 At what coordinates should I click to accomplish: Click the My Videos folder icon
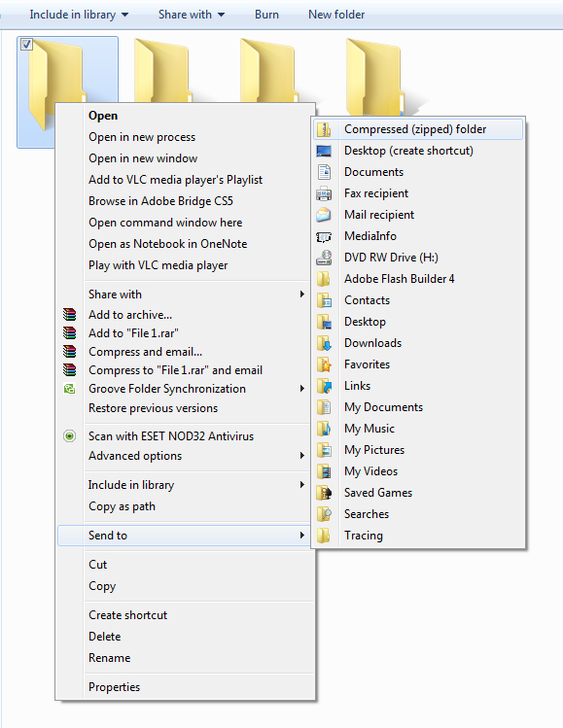(x=324, y=471)
